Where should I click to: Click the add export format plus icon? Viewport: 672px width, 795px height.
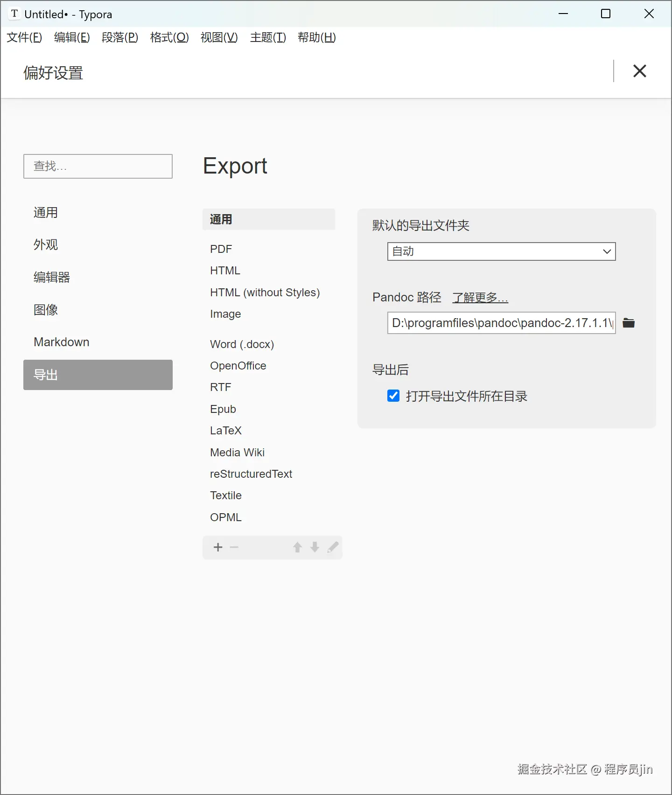(x=218, y=547)
